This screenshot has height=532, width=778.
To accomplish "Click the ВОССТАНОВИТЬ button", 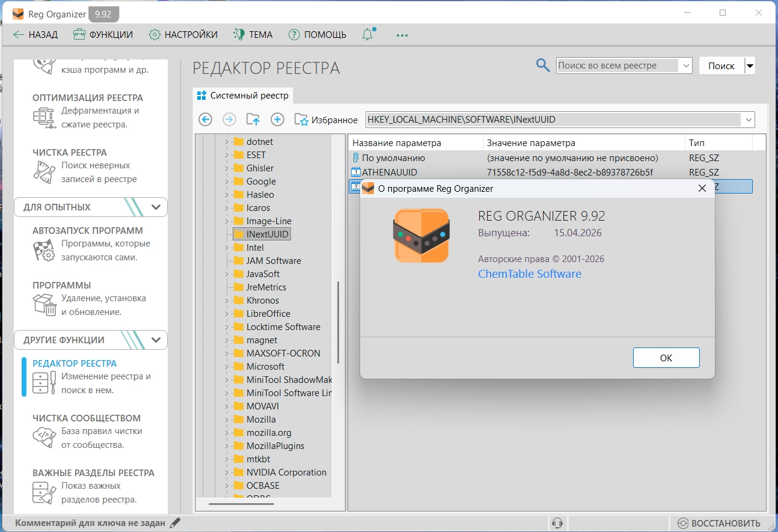I will [x=720, y=523].
